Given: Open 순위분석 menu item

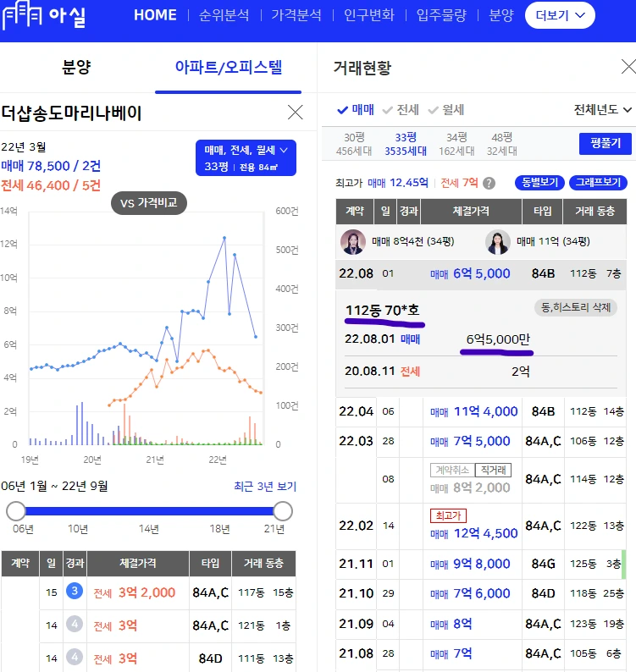Looking at the screenshot, I should (224, 15).
